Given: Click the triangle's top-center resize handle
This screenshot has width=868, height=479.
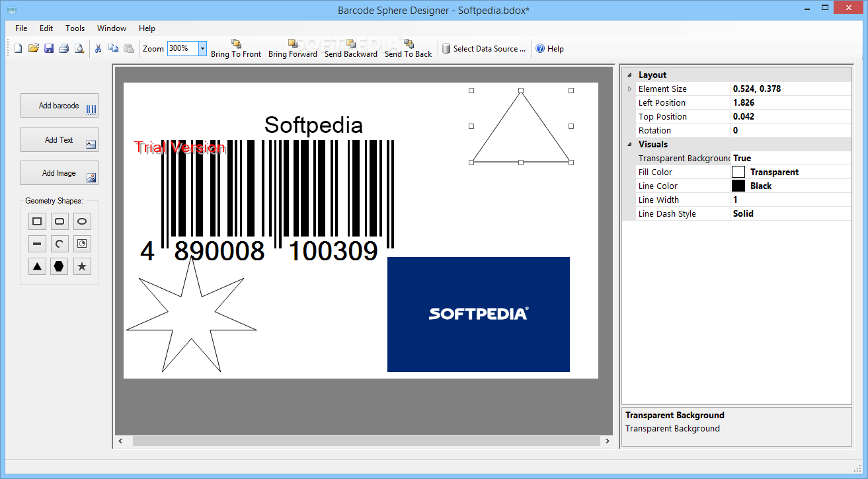Looking at the screenshot, I should 521,91.
